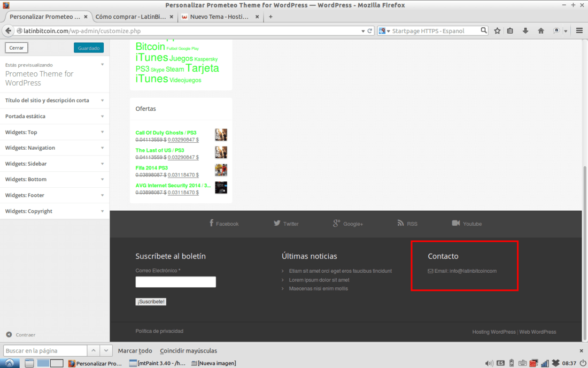This screenshot has height=368, width=588.
Task: Close the Cómo comprar - LatinBi... tab
Action: (x=172, y=17)
